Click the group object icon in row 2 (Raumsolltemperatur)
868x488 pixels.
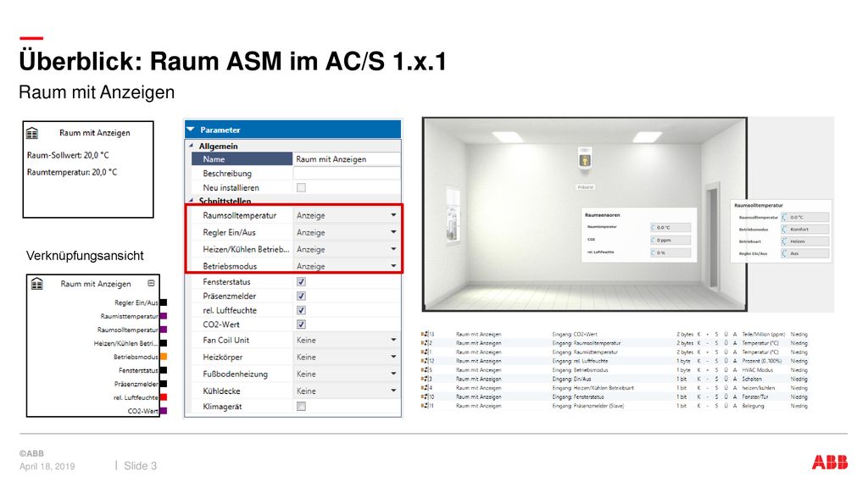point(425,343)
